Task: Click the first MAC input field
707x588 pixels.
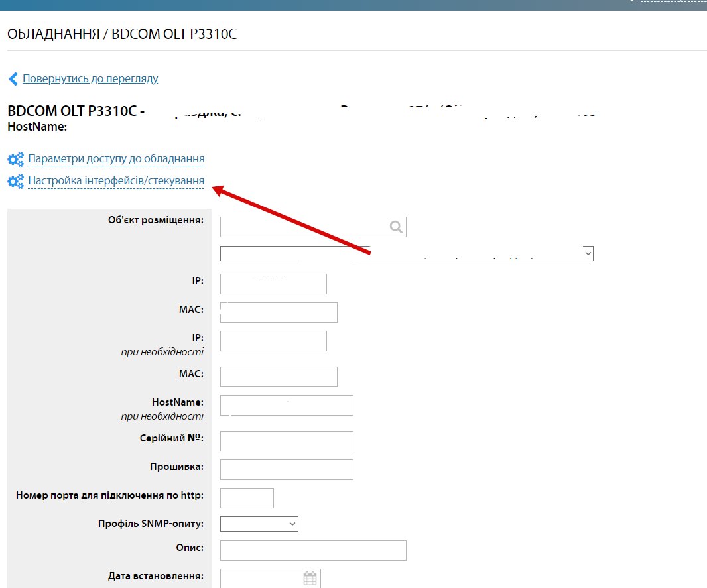Action: point(279,312)
